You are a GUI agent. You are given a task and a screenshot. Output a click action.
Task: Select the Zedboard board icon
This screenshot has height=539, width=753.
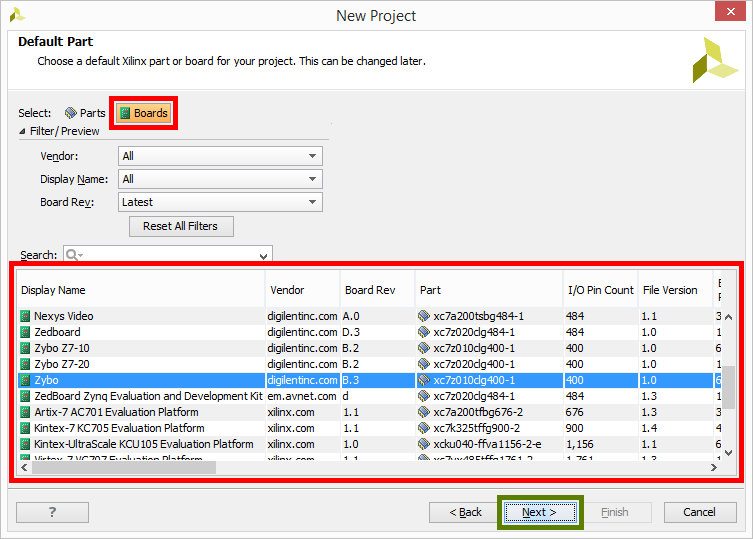click(x=25, y=332)
